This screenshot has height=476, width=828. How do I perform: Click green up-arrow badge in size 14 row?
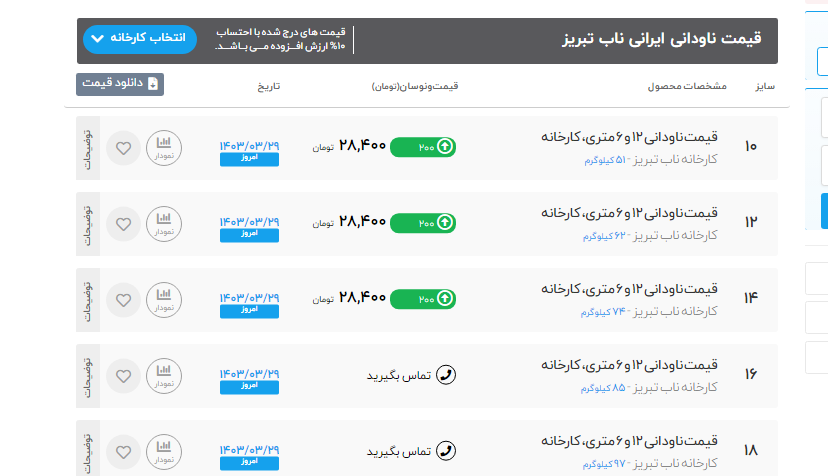[422, 298]
